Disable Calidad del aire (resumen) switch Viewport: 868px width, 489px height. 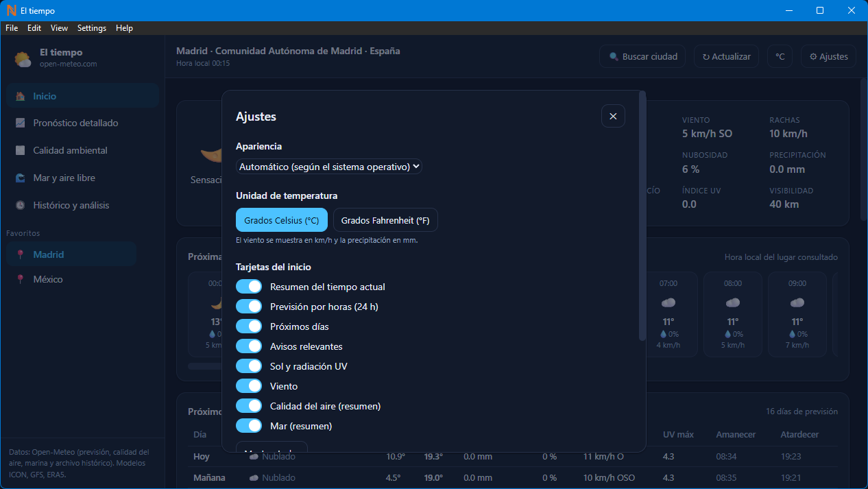point(249,405)
